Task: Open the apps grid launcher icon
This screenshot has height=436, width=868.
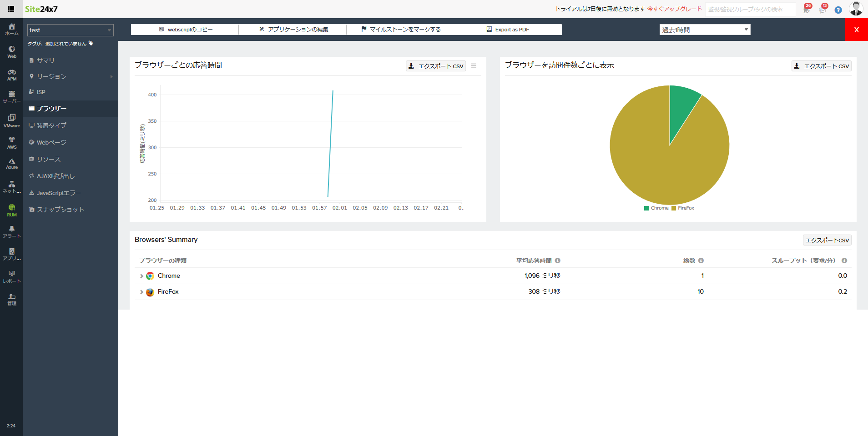Action: 11,9
